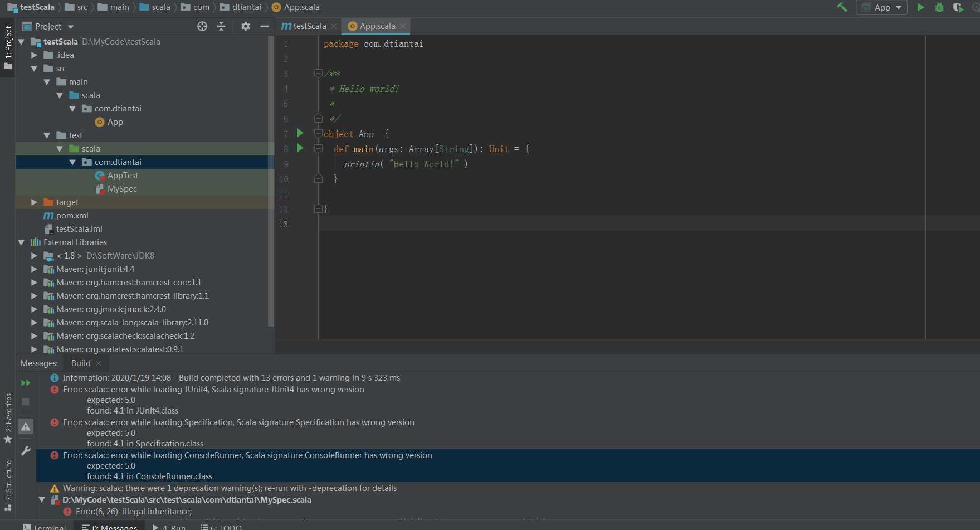Fold the main method block

318,148
